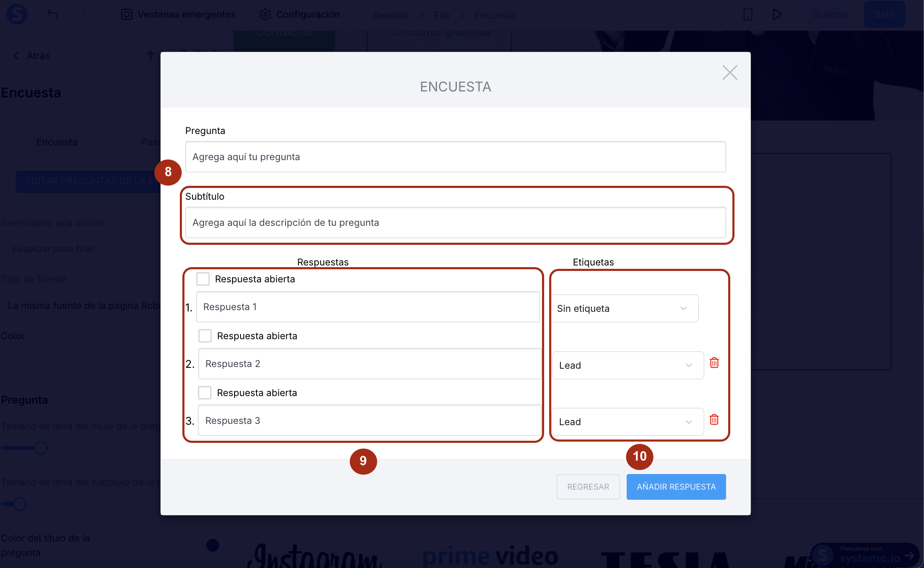Open the Sin etiqueta dropdown
Screen dimensions: 924x568
point(625,308)
